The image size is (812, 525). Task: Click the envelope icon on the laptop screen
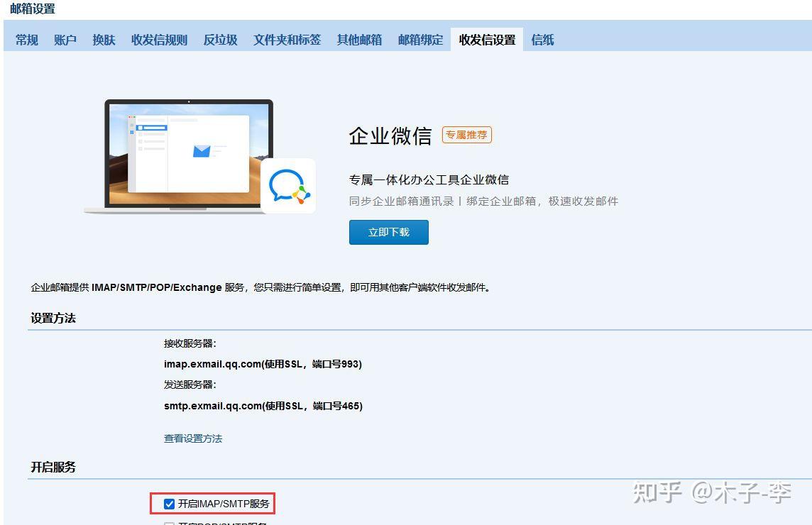201,153
